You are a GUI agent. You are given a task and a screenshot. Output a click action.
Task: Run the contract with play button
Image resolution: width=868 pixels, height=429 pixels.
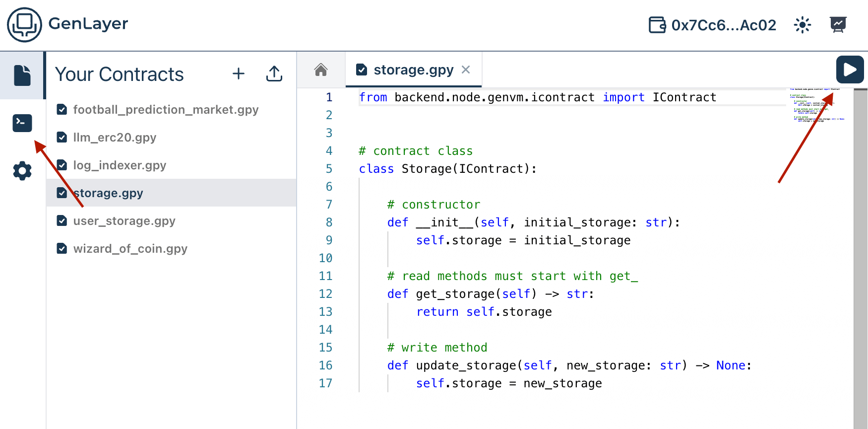coord(850,70)
